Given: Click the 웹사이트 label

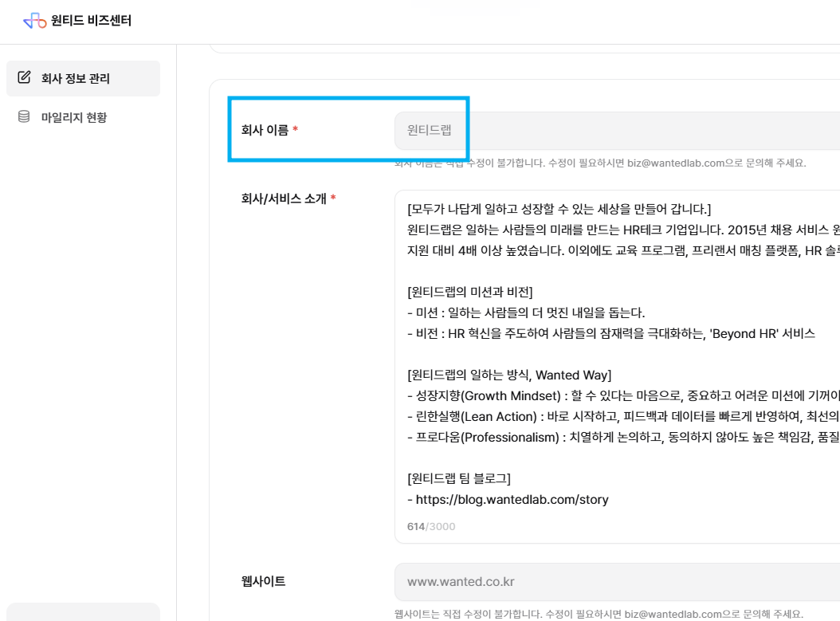Looking at the screenshot, I should (x=263, y=581).
